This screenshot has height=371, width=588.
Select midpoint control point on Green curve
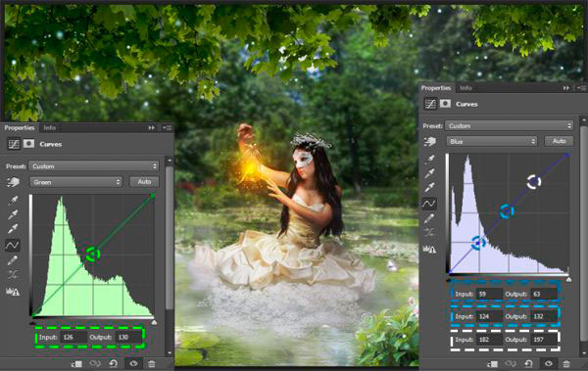coord(92,255)
